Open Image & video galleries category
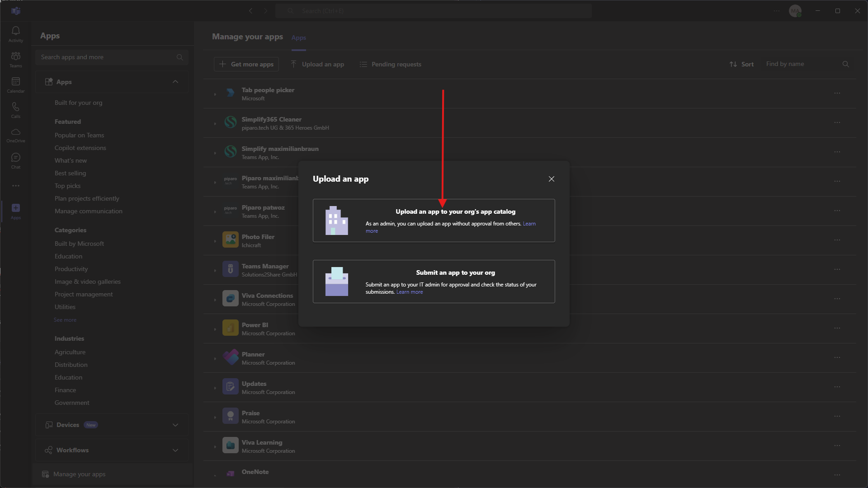 88,282
